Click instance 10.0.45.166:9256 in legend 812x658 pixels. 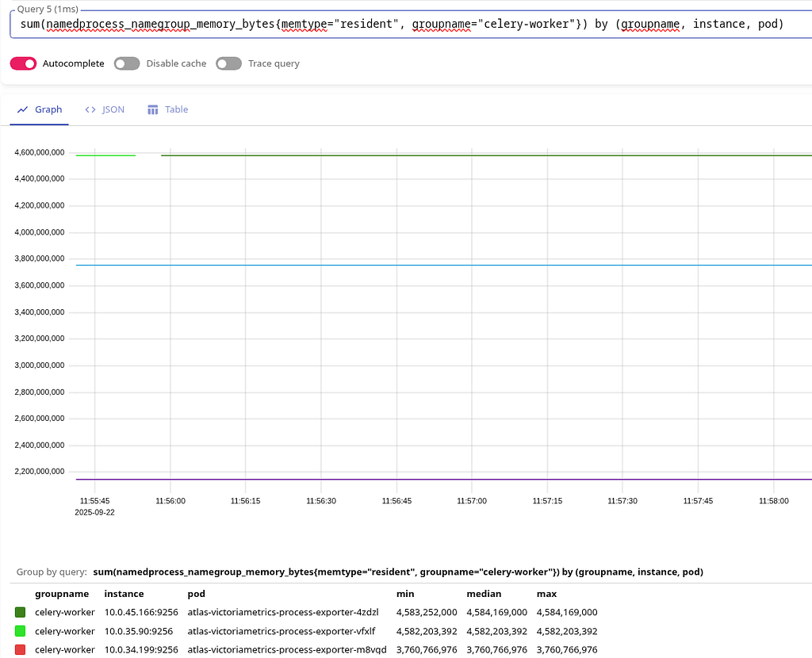coord(141,613)
